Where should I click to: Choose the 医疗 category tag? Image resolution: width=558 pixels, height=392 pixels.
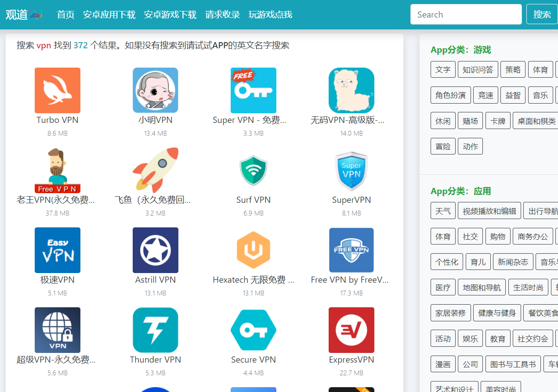pos(443,288)
